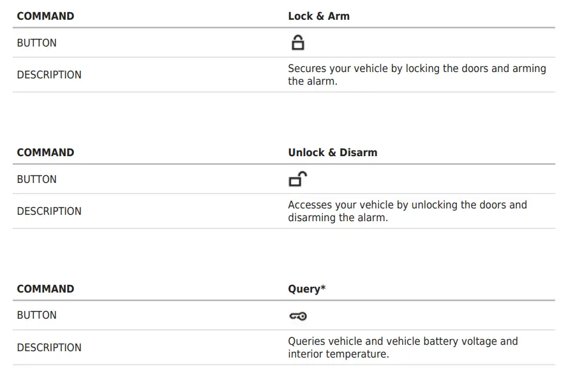Click the key-shaped Query button icon

297,316
